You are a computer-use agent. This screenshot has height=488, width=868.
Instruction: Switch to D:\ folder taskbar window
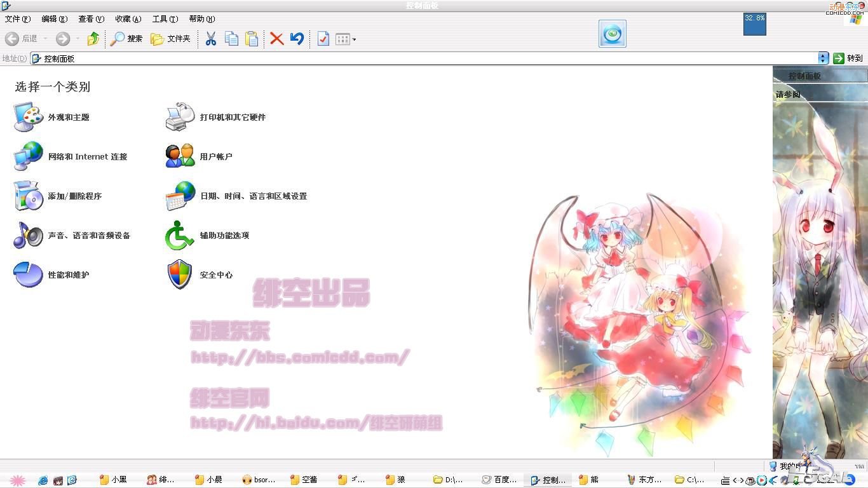(x=449, y=480)
